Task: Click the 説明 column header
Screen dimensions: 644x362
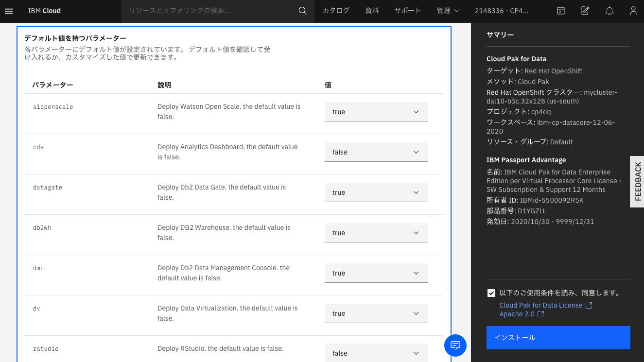Action: [x=164, y=85]
